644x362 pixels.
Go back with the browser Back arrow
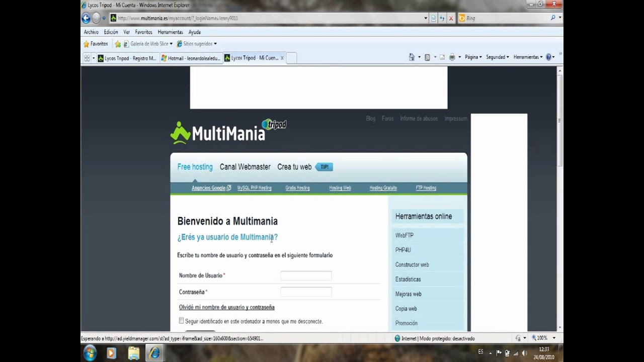click(x=86, y=18)
